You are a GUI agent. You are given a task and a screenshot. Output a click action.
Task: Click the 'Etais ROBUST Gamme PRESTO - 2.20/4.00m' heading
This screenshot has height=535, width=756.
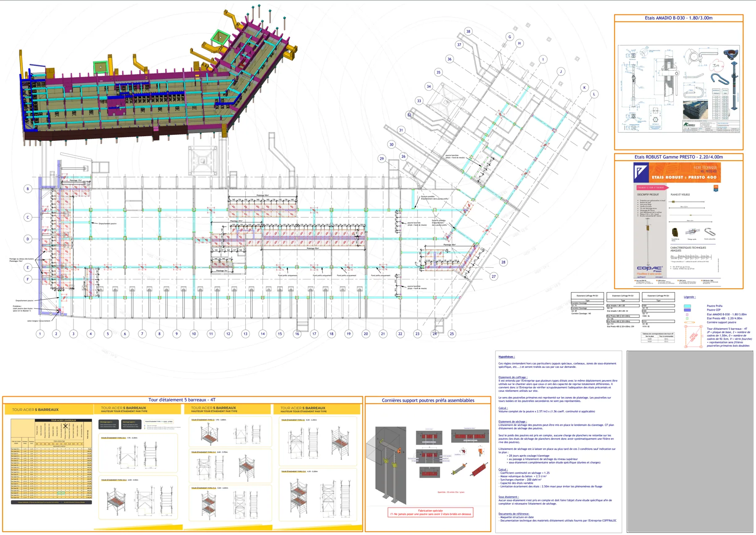(678, 157)
